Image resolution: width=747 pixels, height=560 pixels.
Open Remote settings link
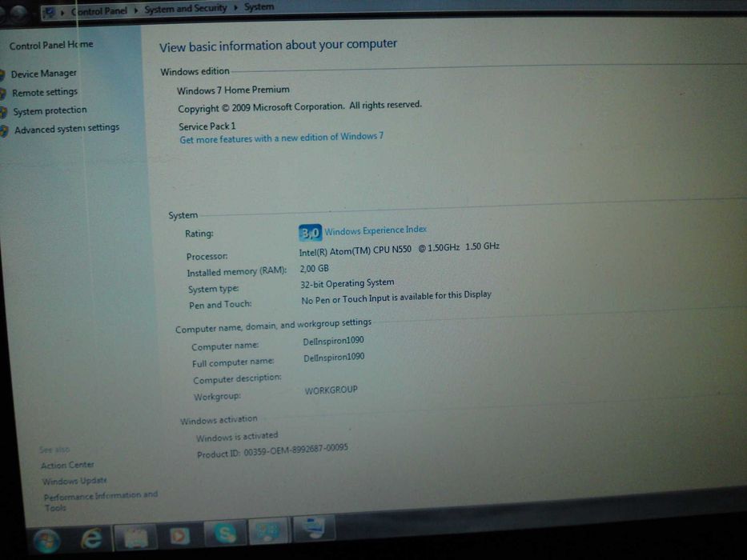[44, 92]
